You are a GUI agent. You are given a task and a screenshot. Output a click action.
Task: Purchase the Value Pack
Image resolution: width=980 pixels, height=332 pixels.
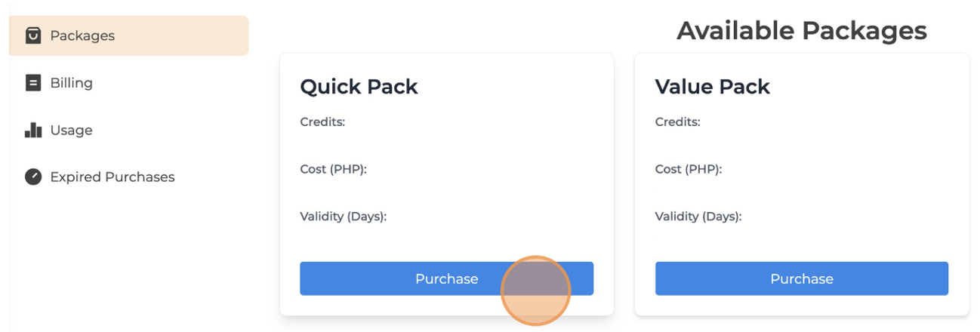pyautogui.click(x=801, y=278)
